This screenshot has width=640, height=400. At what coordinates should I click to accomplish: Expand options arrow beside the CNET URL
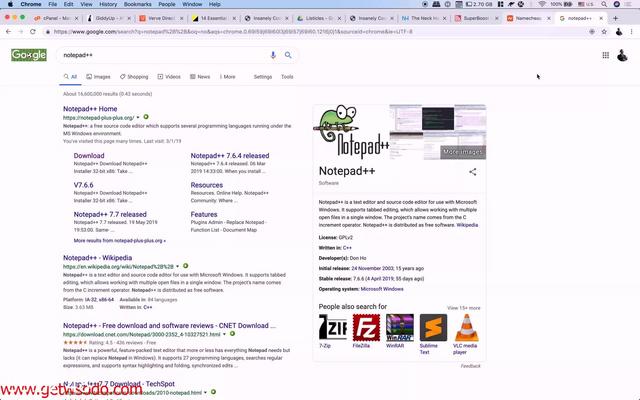click(x=224, y=334)
